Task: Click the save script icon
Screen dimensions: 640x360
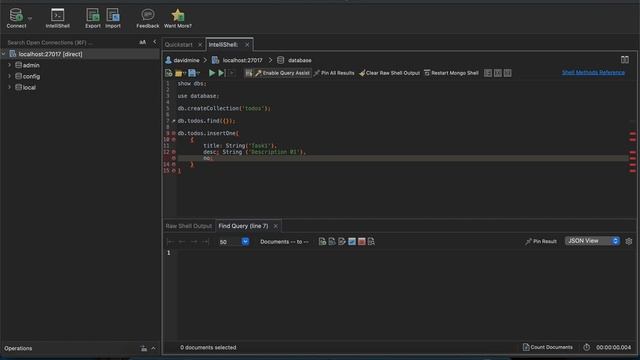Action: click(x=192, y=73)
